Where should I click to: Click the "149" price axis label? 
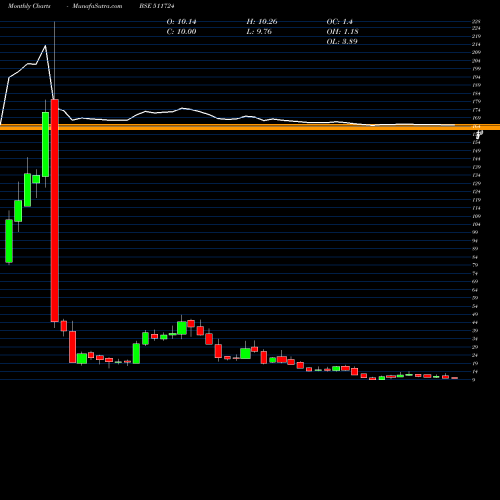point(476,151)
